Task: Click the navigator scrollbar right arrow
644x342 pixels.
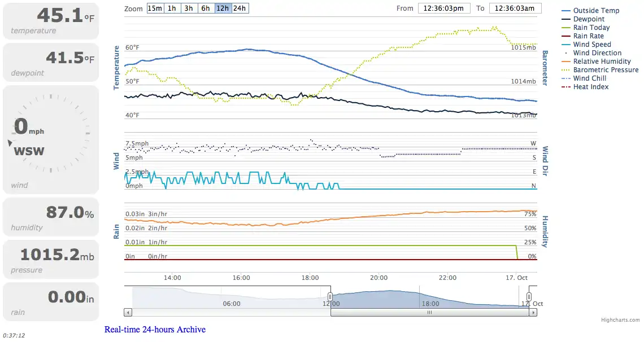Action: [x=533, y=313]
